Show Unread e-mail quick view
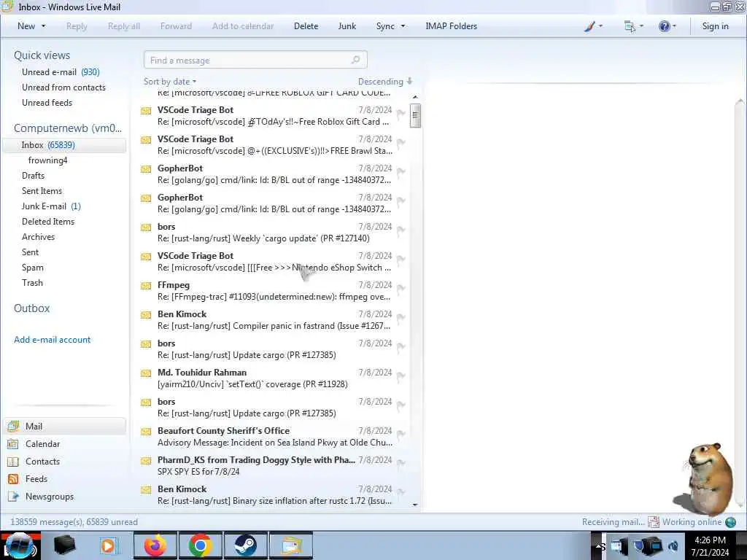The height and width of the screenshot is (560, 747). pos(61,72)
